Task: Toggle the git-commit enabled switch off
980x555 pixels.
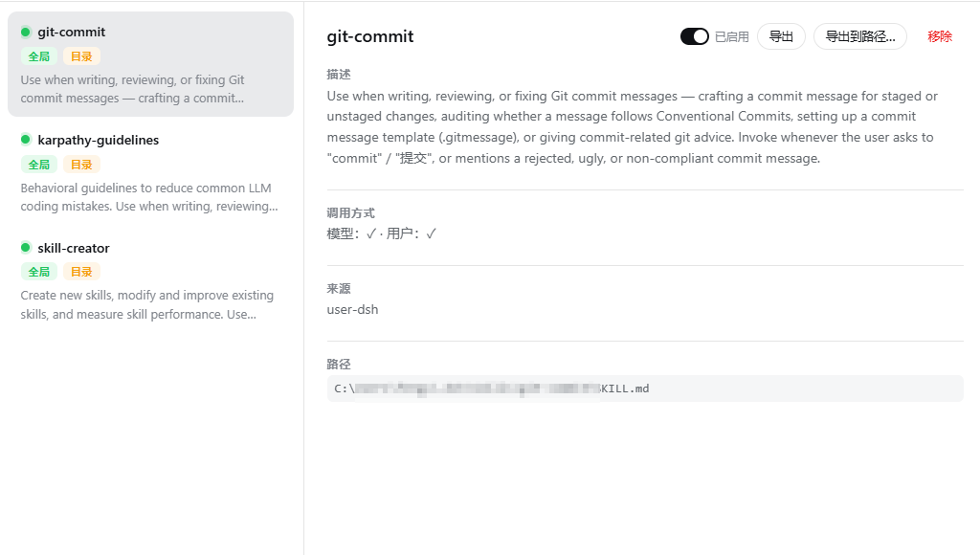Action: click(x=695, y=37)
